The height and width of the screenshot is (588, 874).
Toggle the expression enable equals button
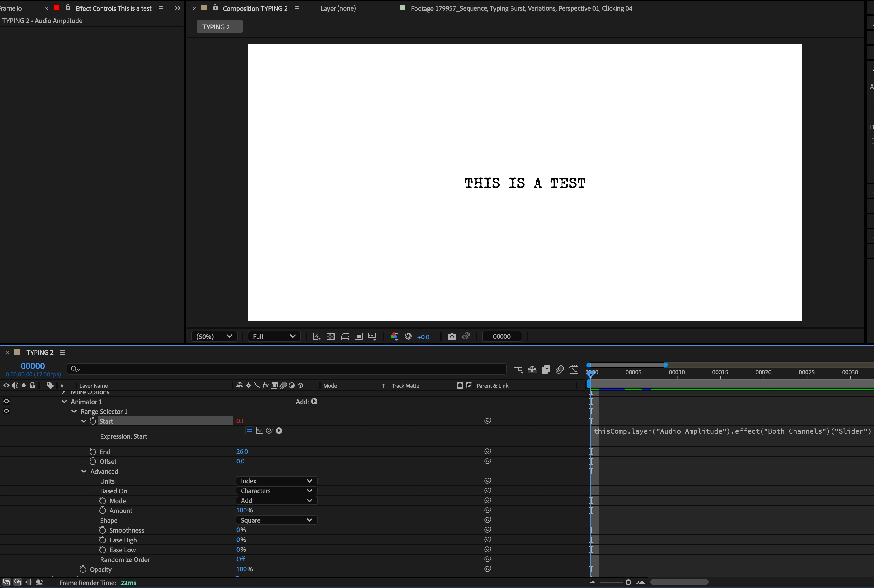249,431
